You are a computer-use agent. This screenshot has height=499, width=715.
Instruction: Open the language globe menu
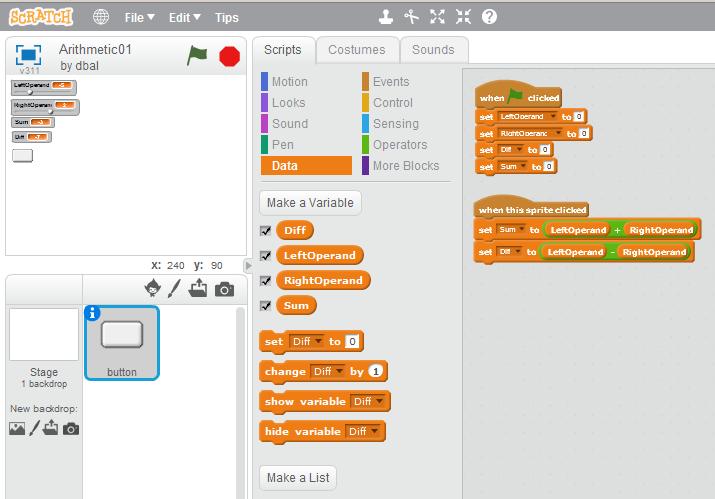coord(101,17)
